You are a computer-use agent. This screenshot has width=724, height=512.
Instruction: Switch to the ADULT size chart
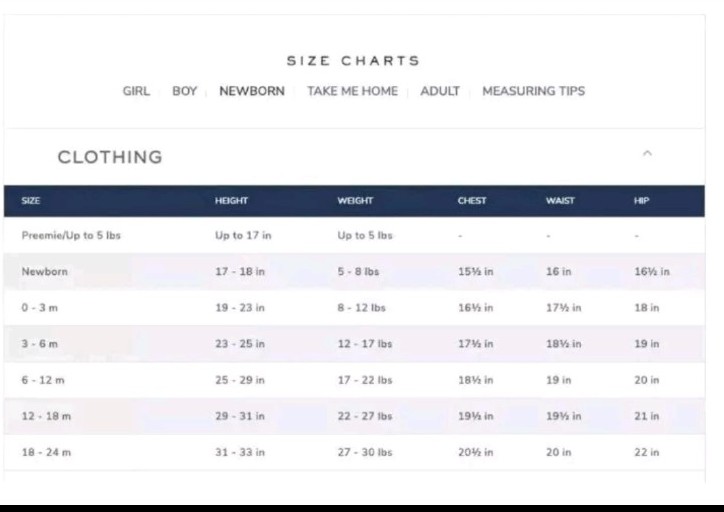(x=440, y=91)
